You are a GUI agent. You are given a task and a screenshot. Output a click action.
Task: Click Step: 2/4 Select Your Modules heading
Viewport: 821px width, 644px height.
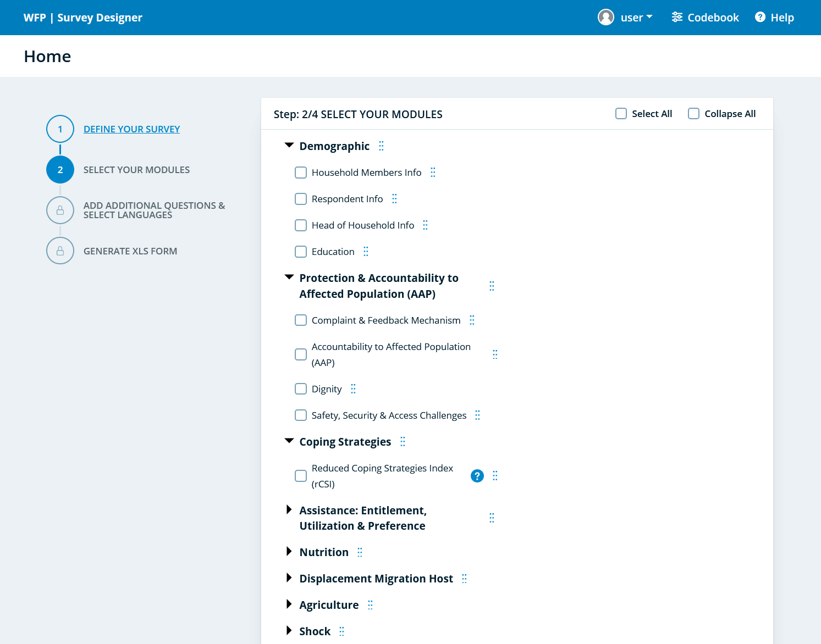point(358,114)
